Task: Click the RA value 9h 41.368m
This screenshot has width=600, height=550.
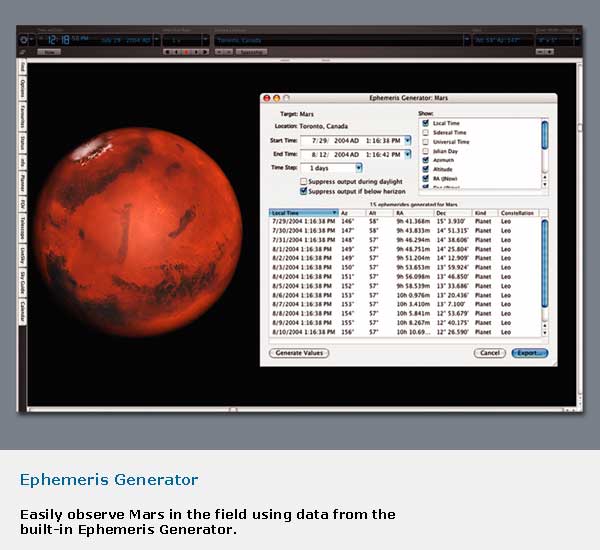Action: coord(413,221)
